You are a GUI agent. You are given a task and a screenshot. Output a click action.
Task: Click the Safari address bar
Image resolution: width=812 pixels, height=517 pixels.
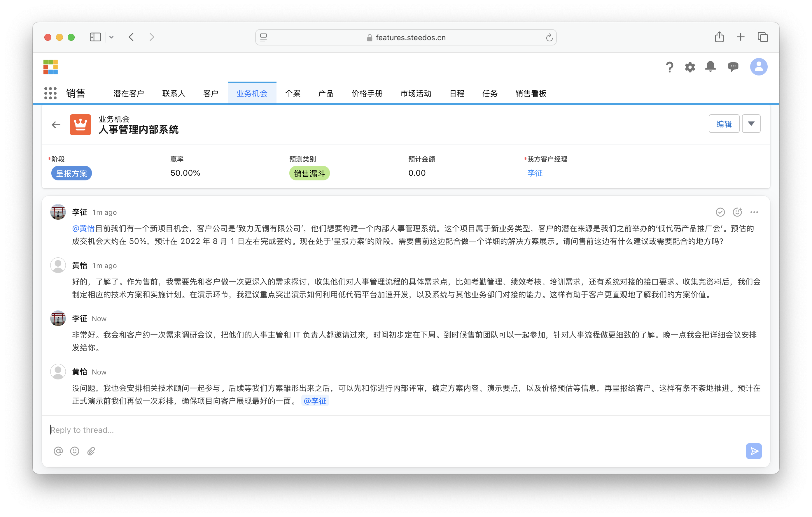point(406,37)
